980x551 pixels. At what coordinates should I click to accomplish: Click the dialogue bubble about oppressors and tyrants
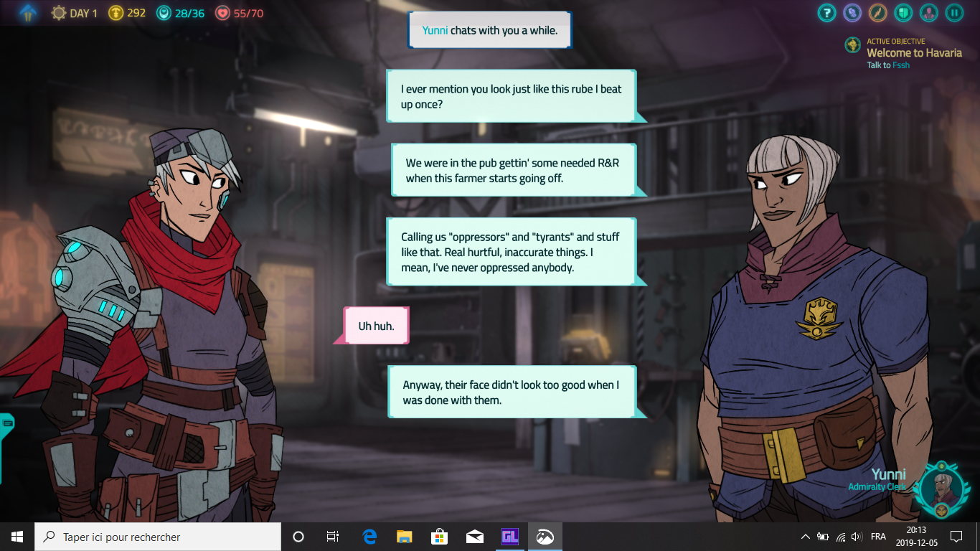[512, 252]
